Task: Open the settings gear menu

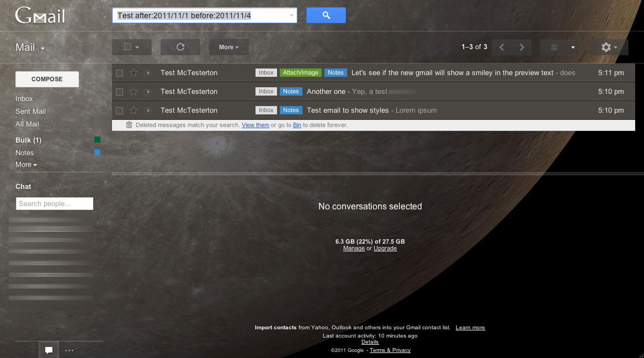Action: [x=609, y=48]
